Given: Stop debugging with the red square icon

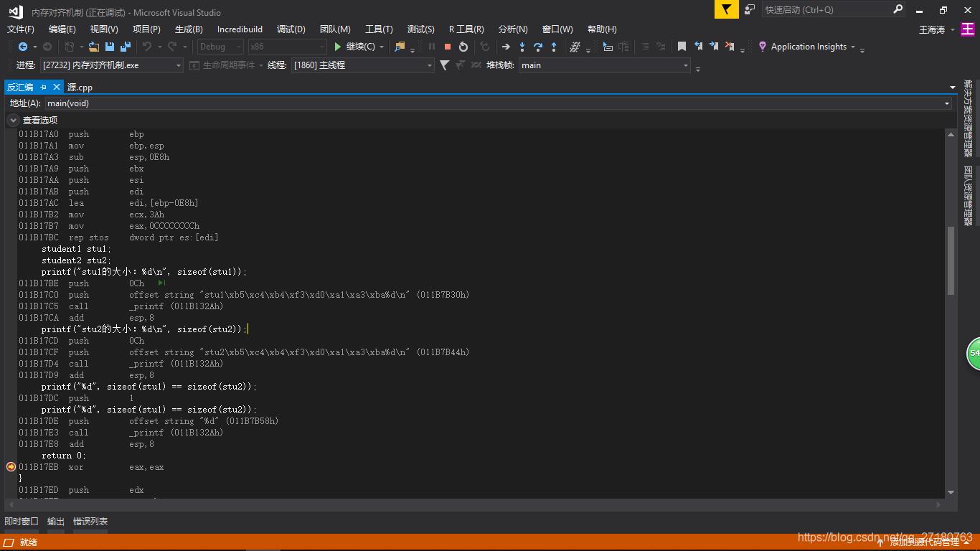Looking at the screenshot, I should pos(448,47).
